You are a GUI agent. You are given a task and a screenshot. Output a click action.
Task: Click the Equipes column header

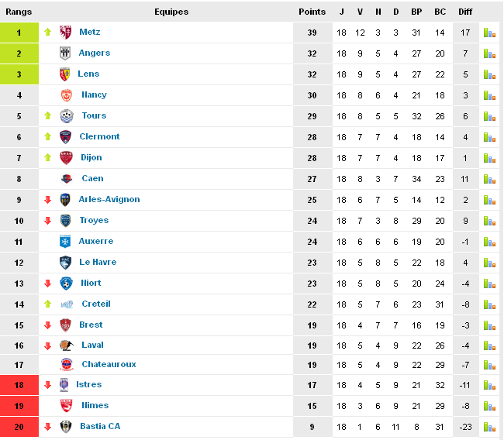click(x=171, y=12)
